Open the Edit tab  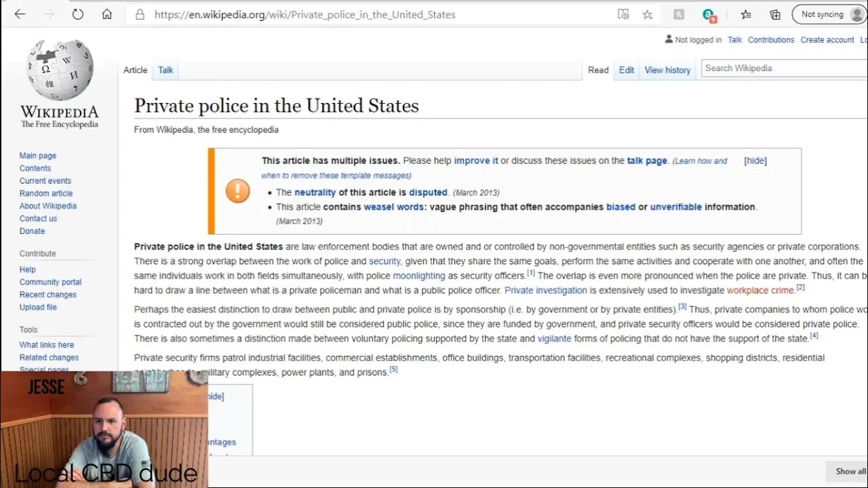[x=627, y=70]
